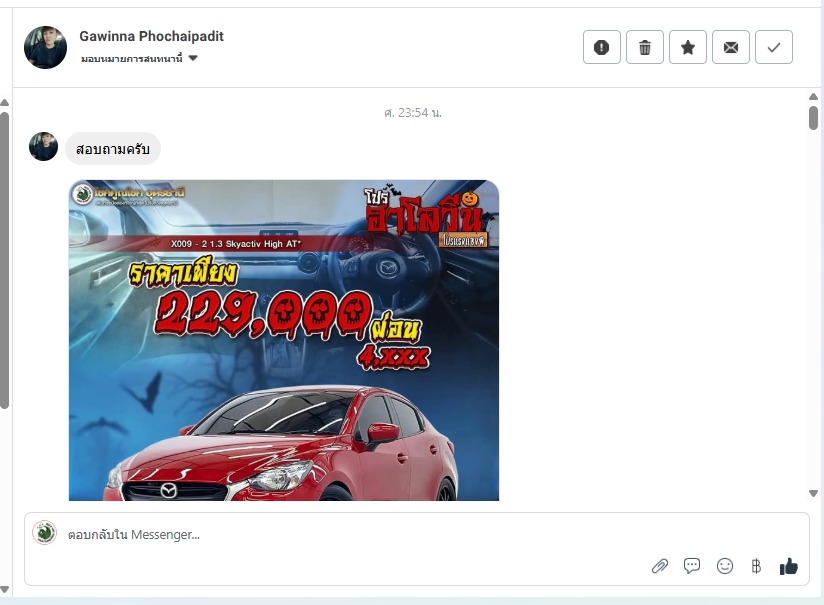Viewport: 824px width, 605px height.
Task: Send a thumbs-up like
Action: pos(788,566)
